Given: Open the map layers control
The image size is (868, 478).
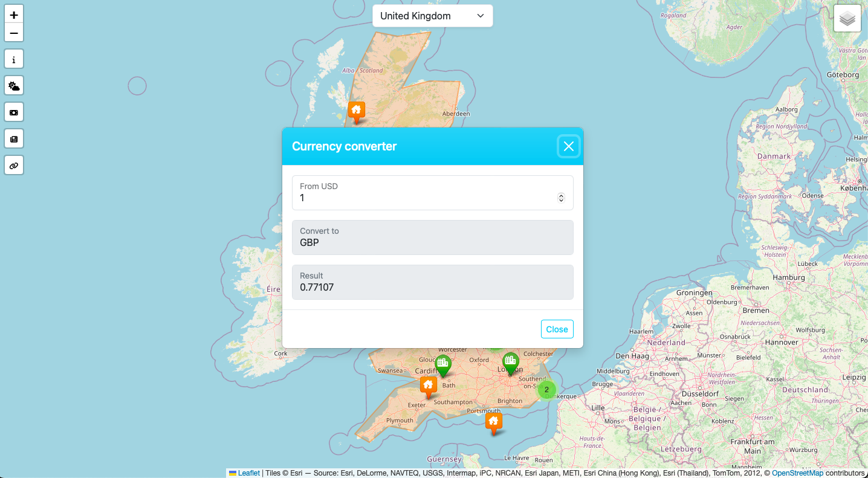Looking at the screenshot, I should (847, 19).
